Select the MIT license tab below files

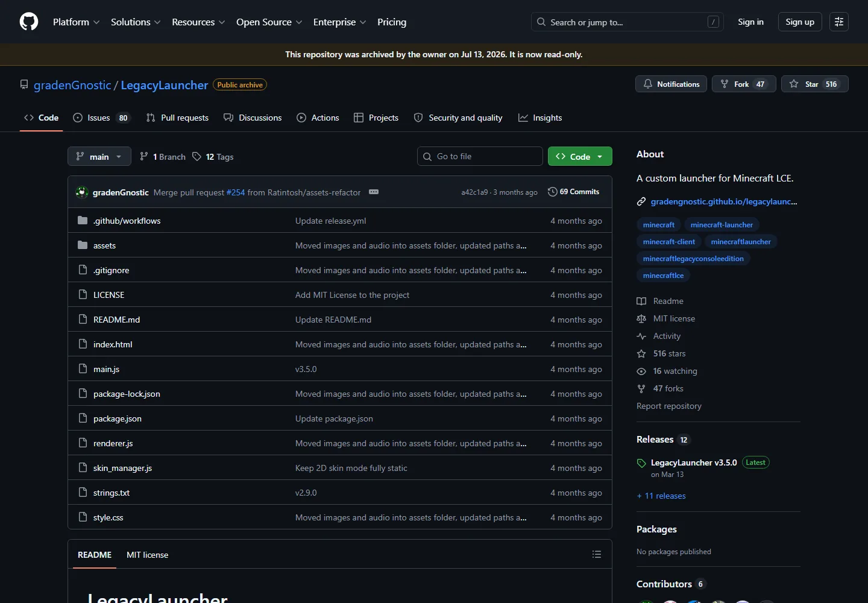point(147,555)
